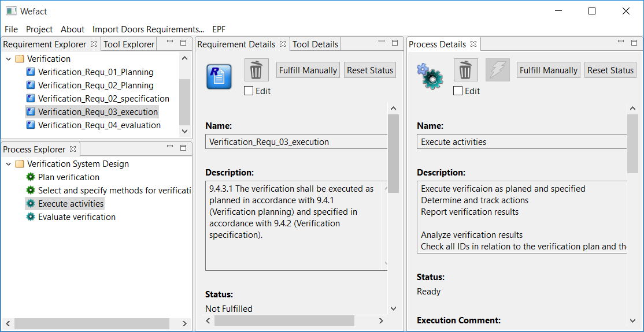Click the trash icon in Requirement Details
This screenshot has height=332, width=644.
pyautogui.click(x=256, y=70)
